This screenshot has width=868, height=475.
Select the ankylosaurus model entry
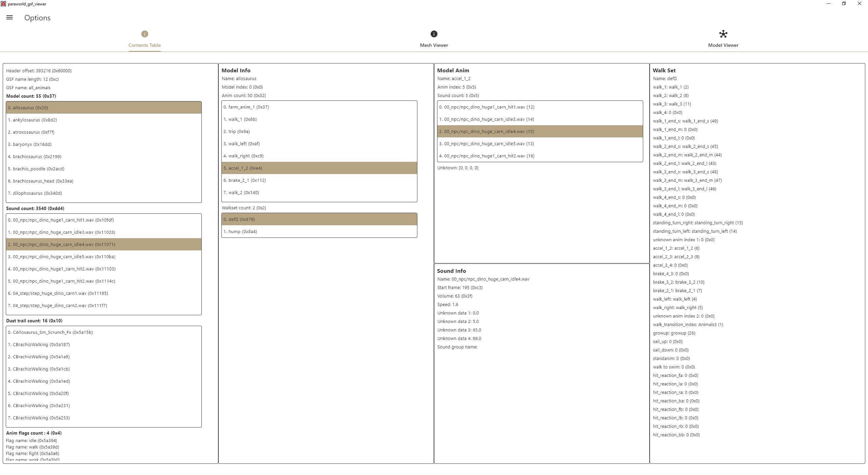tap(33, 120)
